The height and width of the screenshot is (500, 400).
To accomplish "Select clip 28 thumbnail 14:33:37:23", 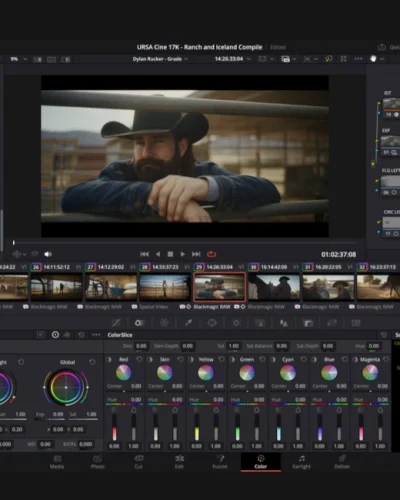I will pyautogui.click(x=164, y=287).
